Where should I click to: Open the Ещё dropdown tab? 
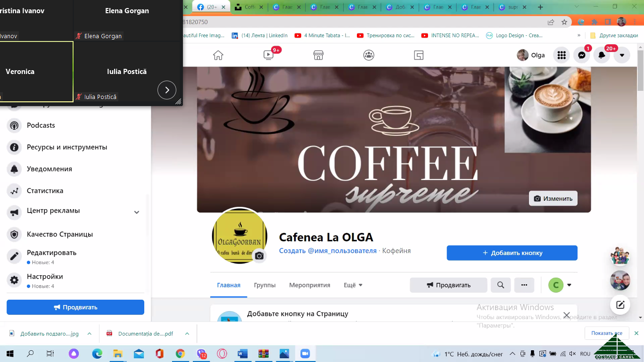pos(353,285)
